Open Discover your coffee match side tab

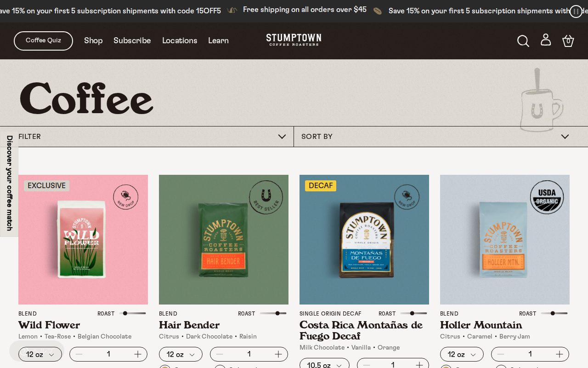click(x=9, y=184)
